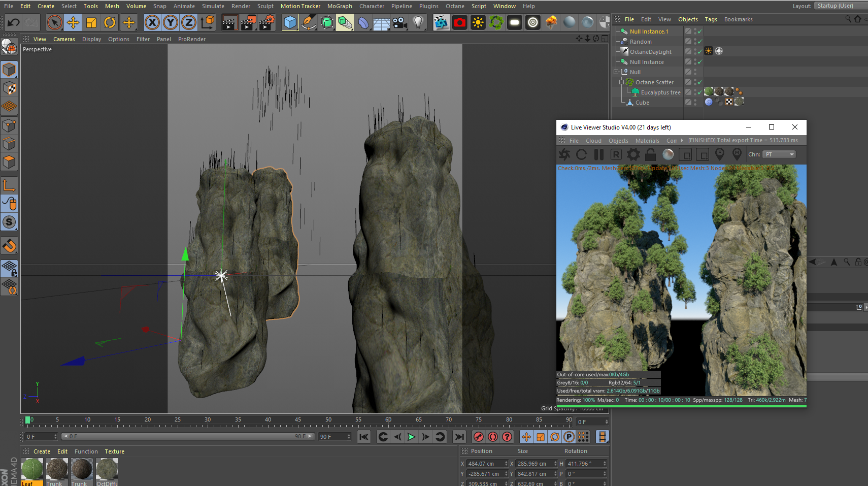Open Live Viewer settings gear

633,154
